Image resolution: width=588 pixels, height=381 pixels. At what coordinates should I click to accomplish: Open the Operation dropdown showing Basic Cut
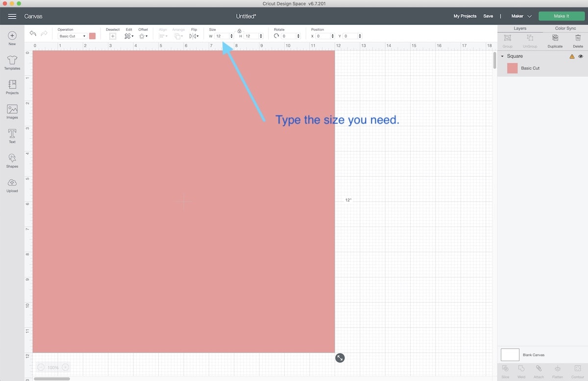click(x=72, y=36)
